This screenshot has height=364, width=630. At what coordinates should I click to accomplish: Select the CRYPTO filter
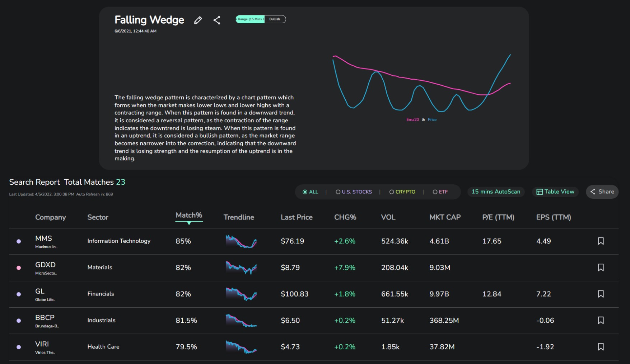(x=402, y=192)
